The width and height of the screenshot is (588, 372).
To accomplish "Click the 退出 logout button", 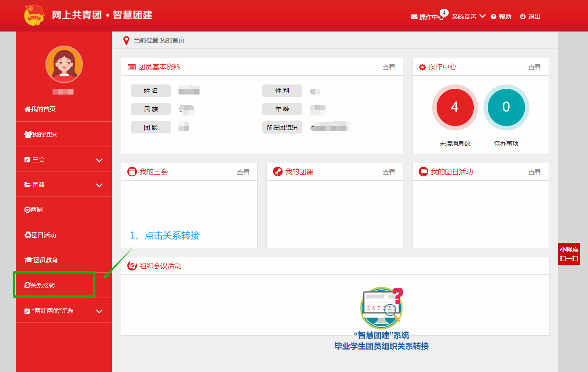I will [x=530, y=17].
